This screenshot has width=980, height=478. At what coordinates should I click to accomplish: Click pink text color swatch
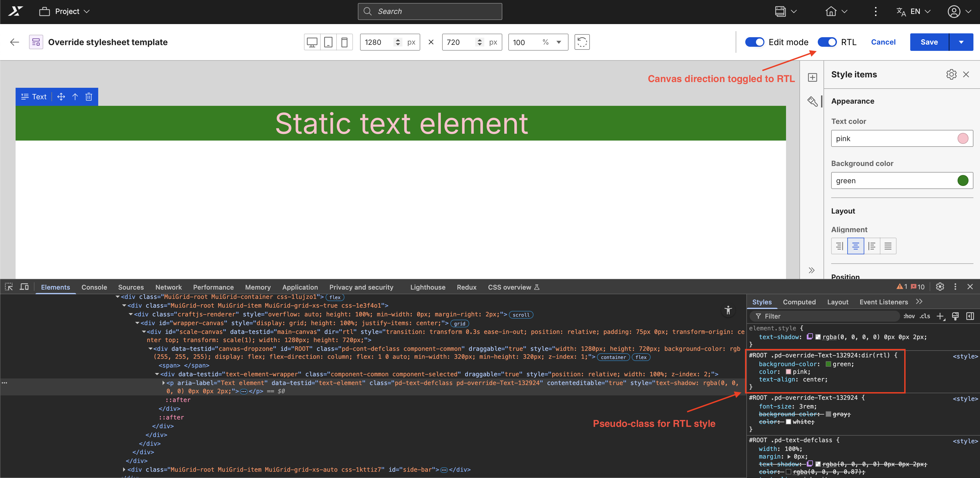[x=962, y=138]
